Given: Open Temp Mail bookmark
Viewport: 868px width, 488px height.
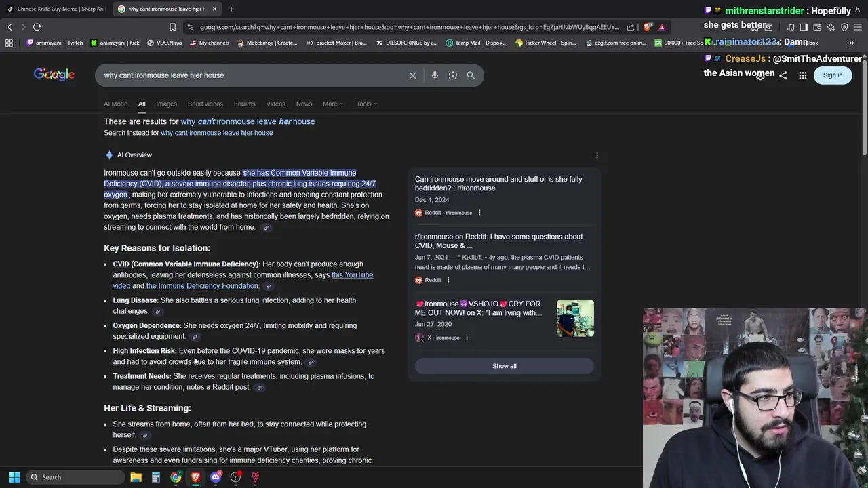Looking at the screenshot, I should click(x=475, y=43).
